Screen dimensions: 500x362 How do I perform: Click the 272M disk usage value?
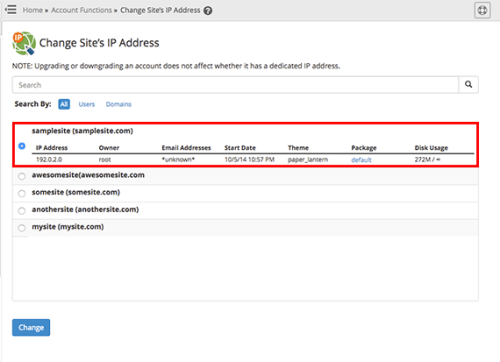(x=427, y=160)
